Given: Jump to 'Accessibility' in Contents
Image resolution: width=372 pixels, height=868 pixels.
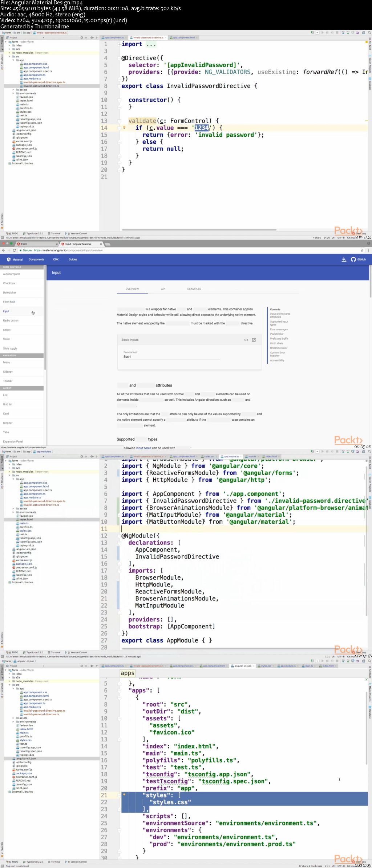Looking at the screenshot, I should pyautogui.click(x=277, y=360).
